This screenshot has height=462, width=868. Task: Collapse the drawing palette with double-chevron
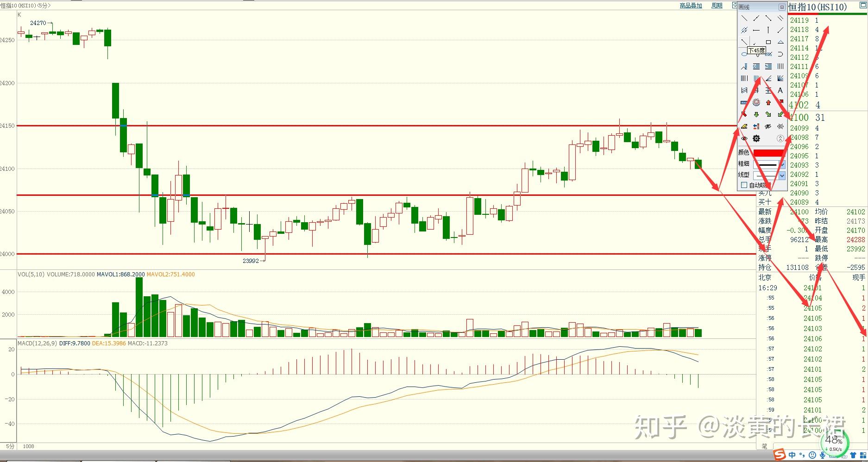tap(780, 138)
